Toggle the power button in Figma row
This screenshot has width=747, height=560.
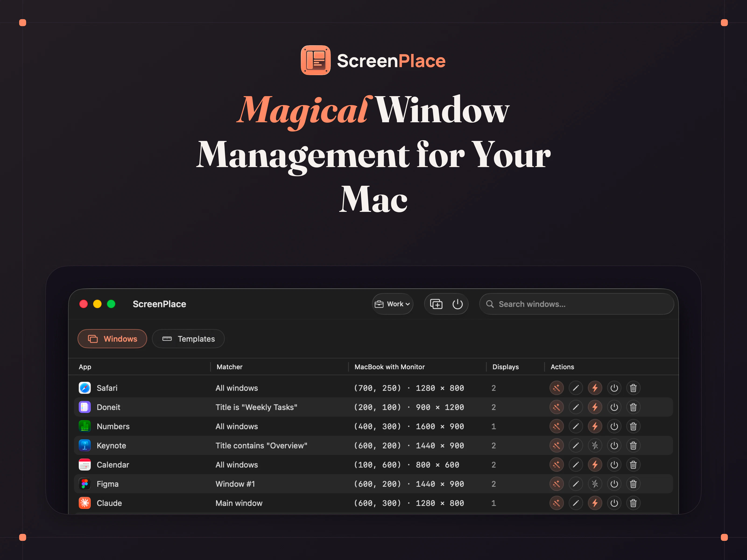pyautogui.click(x=614, y=484)
